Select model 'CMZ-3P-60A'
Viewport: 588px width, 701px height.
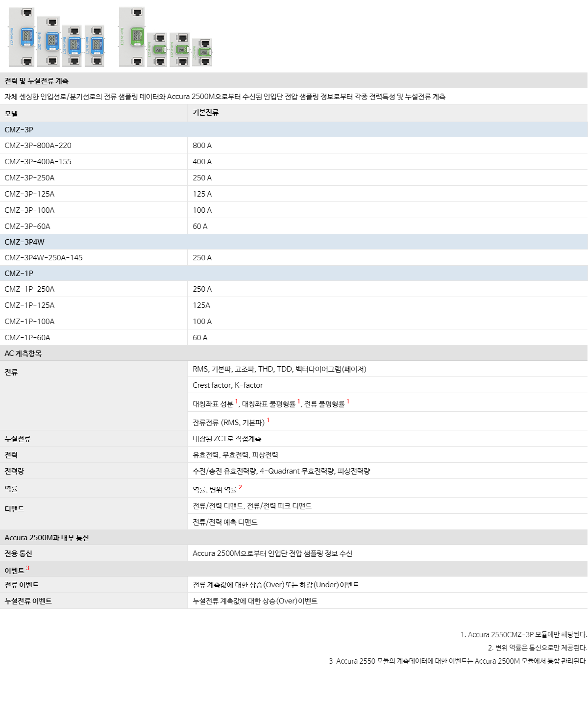27,226
